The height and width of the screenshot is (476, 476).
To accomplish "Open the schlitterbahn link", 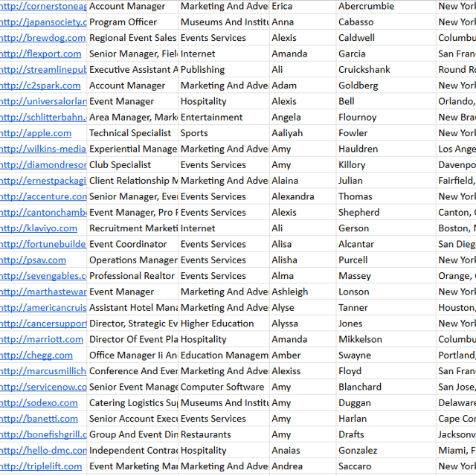I will [43, 118].
